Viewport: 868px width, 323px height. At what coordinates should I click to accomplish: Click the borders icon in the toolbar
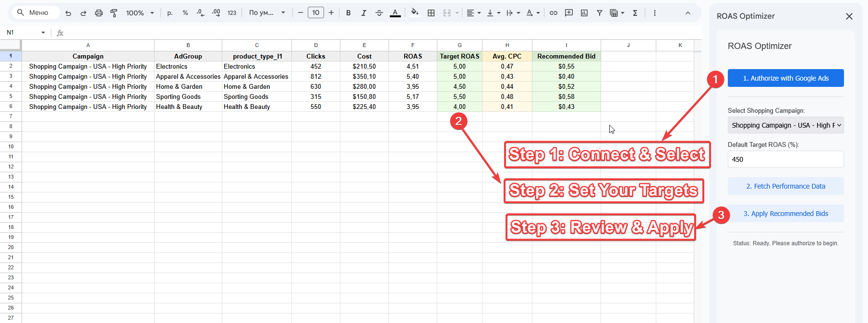coord(431,13)
